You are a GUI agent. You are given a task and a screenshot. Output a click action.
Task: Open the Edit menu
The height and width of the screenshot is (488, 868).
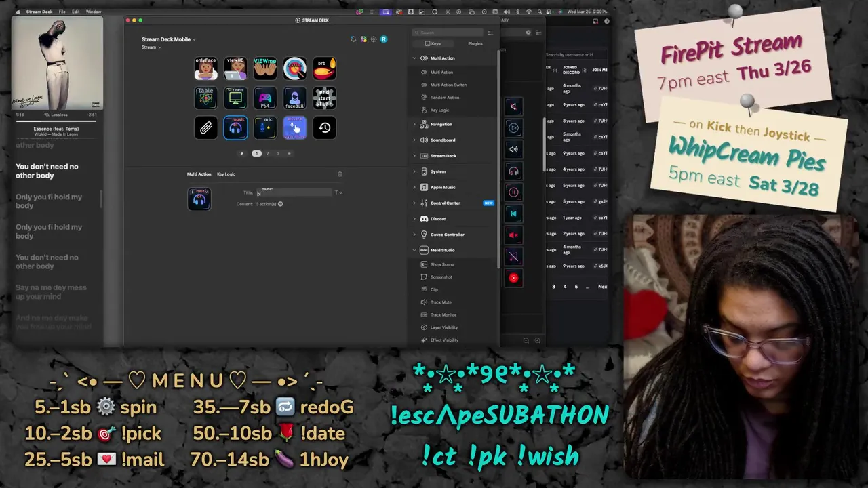(x=75, y=12)
